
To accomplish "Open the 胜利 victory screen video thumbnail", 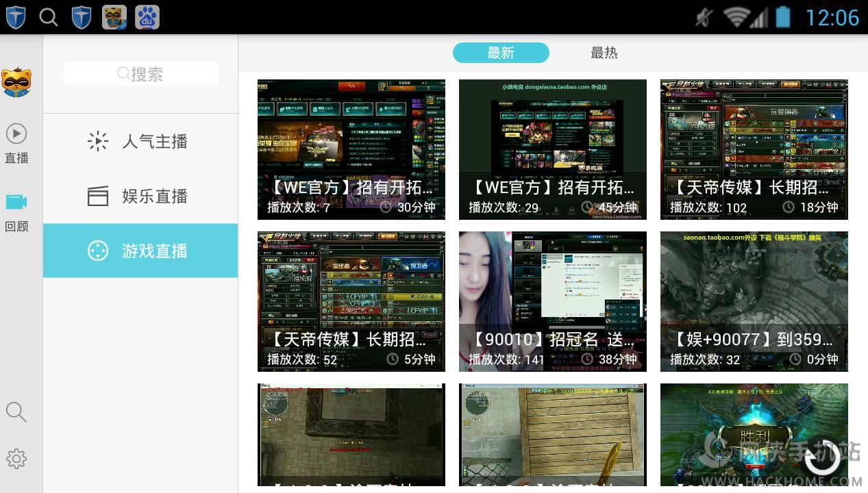I will point(754,435).
